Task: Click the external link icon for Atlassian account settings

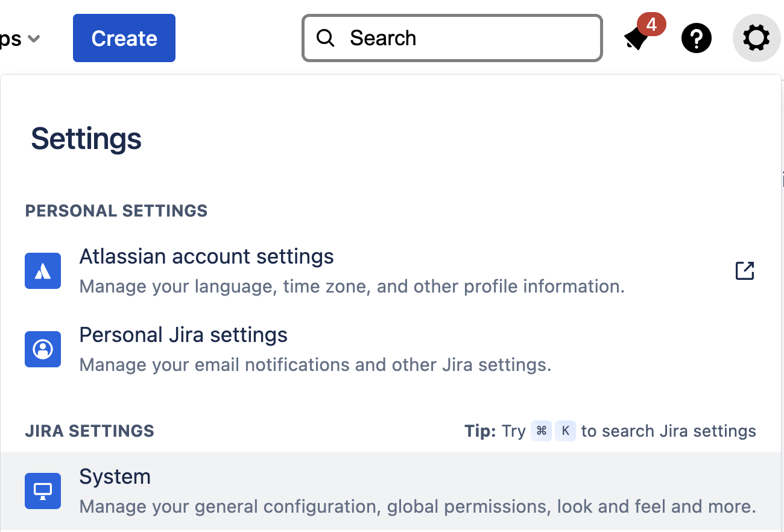Action: (745, 270)
